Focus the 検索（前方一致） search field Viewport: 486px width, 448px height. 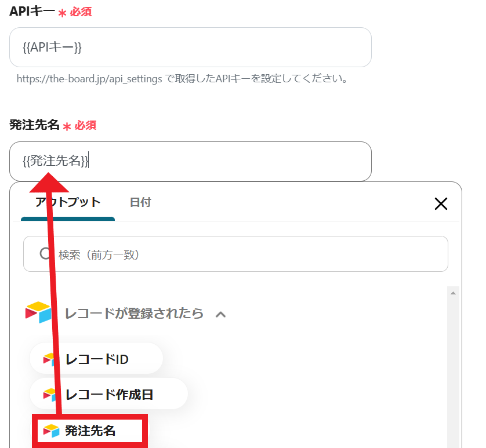tap(235, 254)
